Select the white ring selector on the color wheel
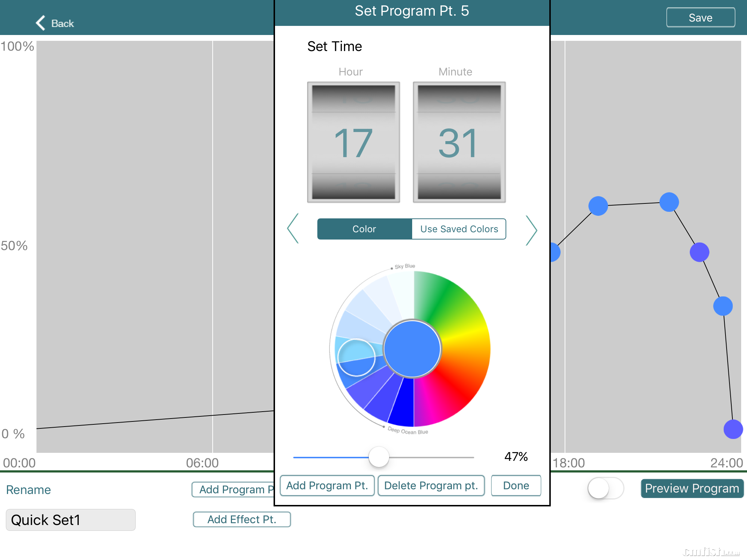Screen dimensions: 747x560 click(x=356, y=357)
